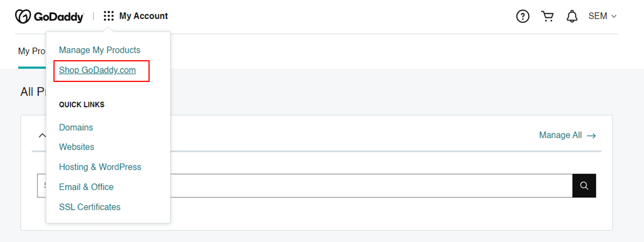
Task: Open the My Account menu
Action: (x=144, y=16)
